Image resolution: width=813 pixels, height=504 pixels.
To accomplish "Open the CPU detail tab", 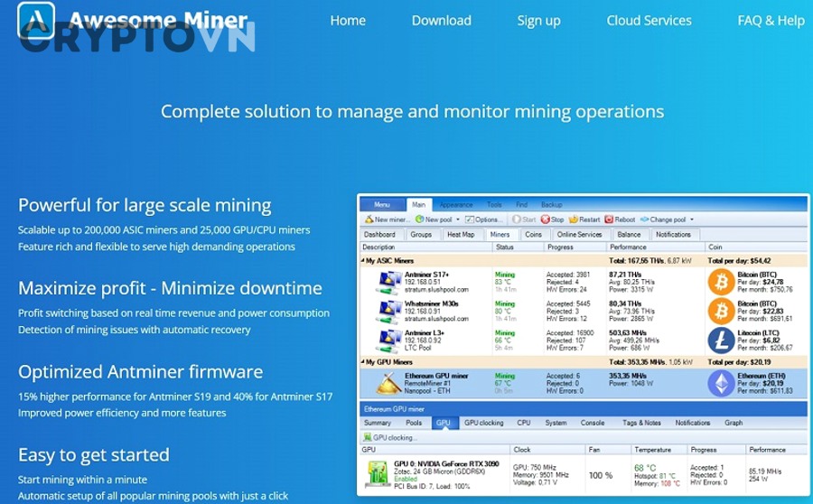I will click(x=524, y=423).
